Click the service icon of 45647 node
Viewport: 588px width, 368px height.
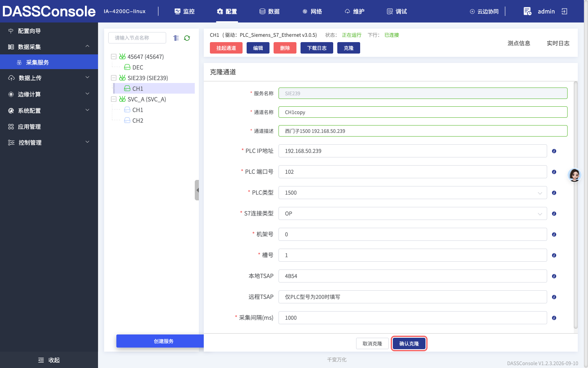click(122, 56)
